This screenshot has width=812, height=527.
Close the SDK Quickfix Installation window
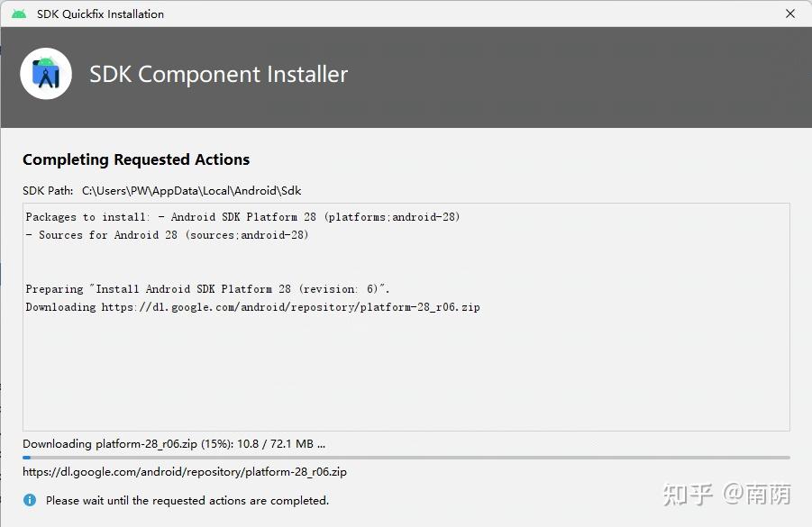click(x=790, y=14)
